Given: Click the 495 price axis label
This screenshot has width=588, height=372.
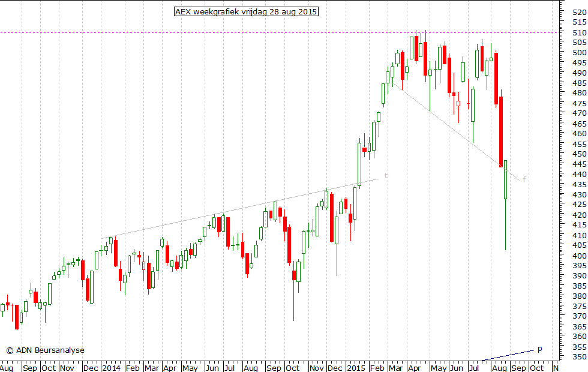Looking at the screenshot, I should [580, 62].
